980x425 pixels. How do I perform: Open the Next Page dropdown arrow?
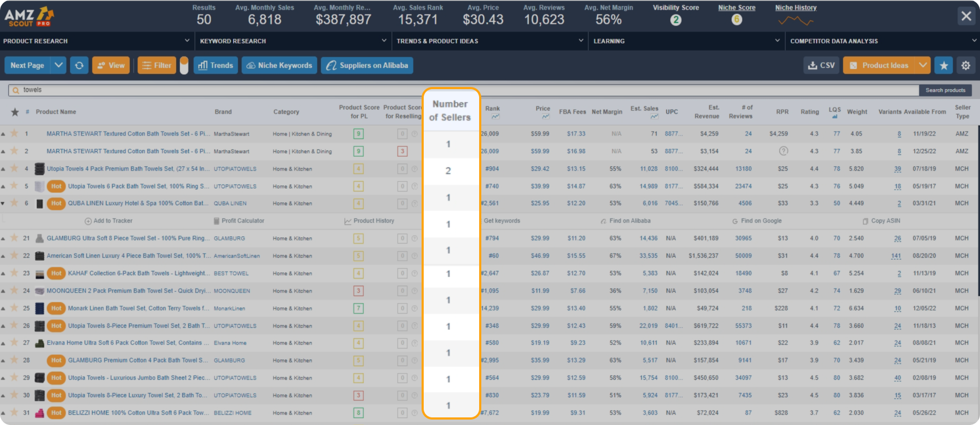tap(59, 65)
